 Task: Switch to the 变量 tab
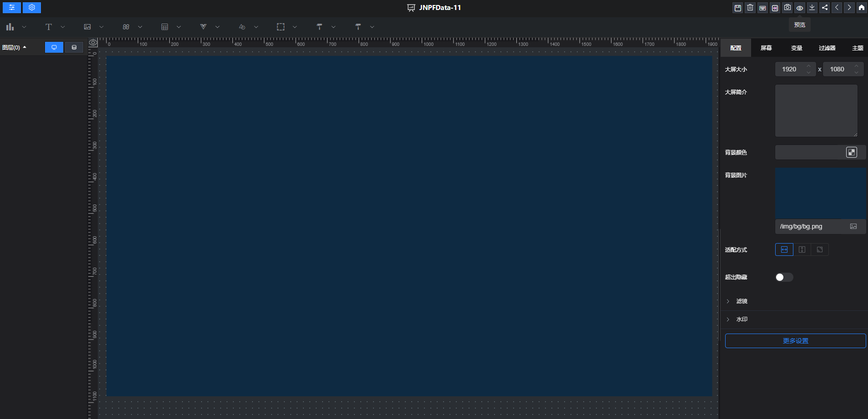point(797,48)
